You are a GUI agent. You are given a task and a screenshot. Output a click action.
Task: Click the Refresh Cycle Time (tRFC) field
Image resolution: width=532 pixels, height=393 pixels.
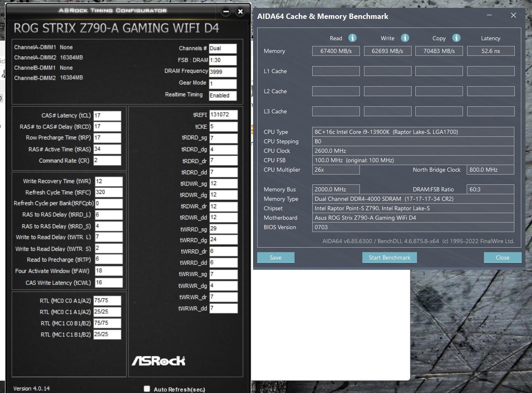tap(108, 192)
